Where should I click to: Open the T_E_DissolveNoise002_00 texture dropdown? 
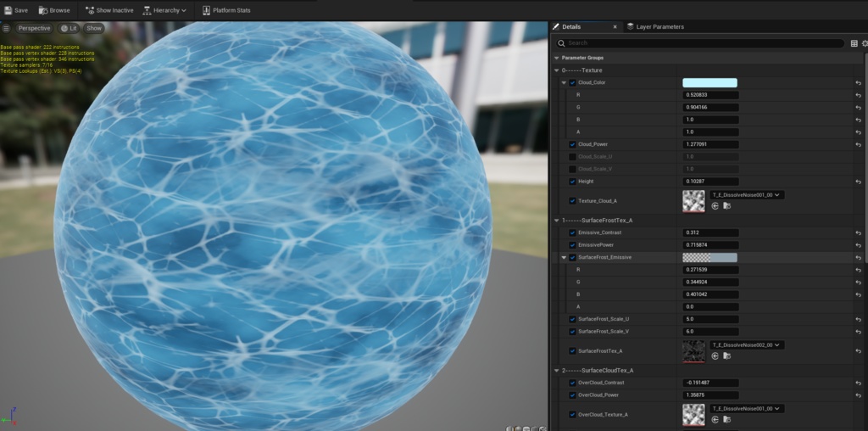click(x=747, y=345)
